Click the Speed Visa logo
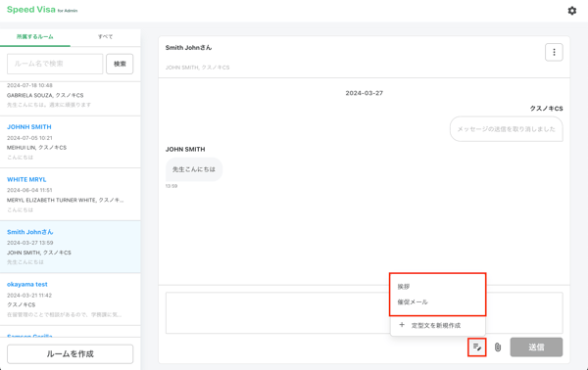Image resolution: width=588 pixels, height=370 pixels. coord(42,10)
